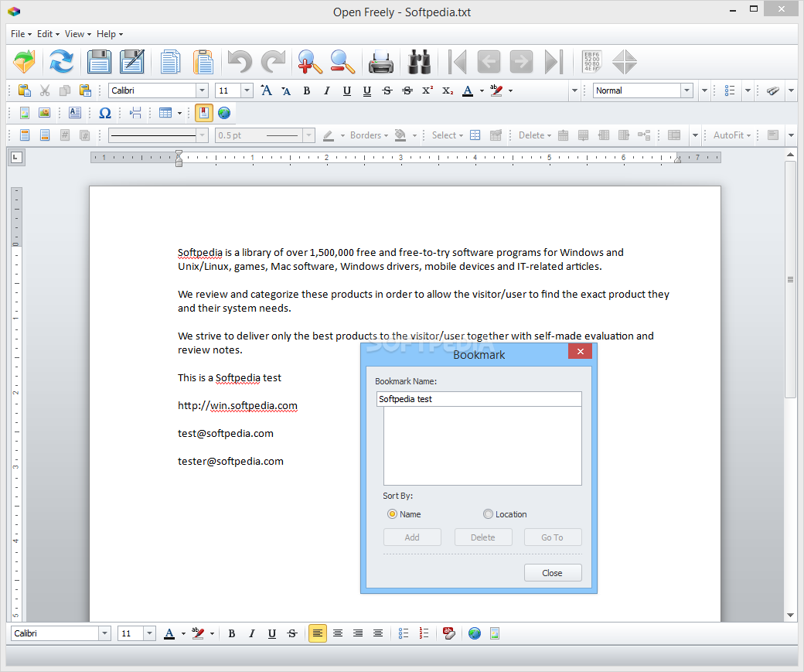Open the Normal style dropdown
The image size is (804, 672).
[x=686, y=90]
